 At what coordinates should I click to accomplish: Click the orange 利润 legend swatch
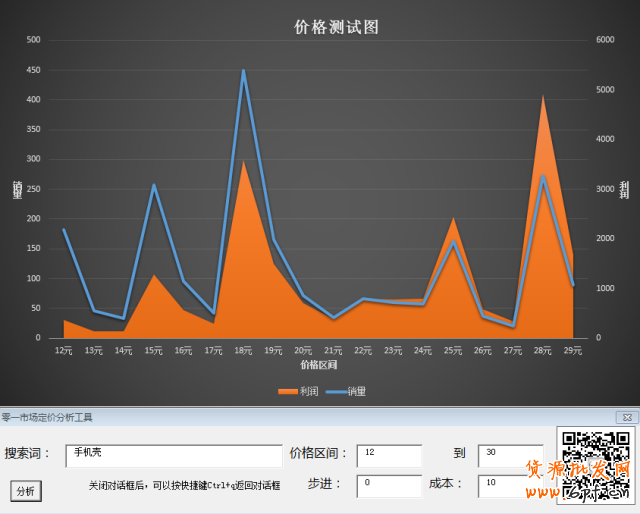[x=286, y=391]
